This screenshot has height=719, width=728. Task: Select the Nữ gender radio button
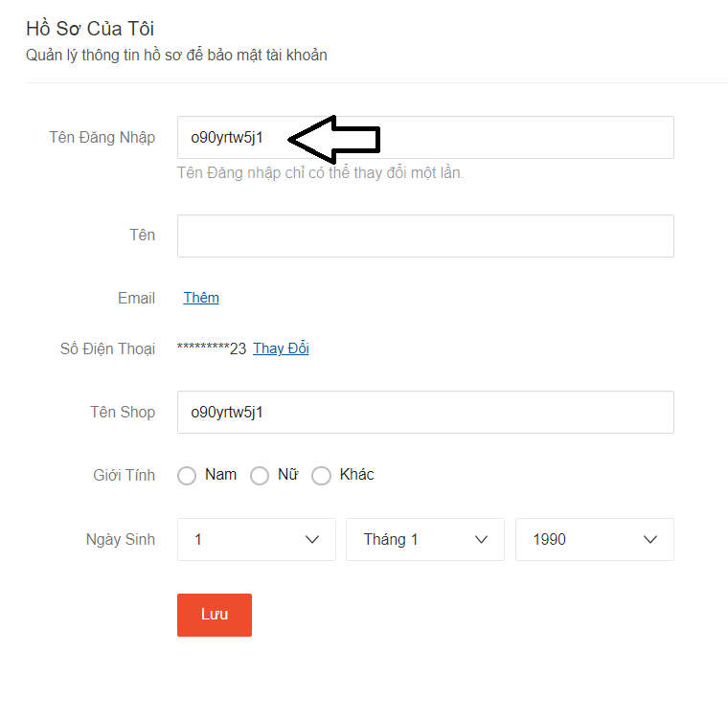point(260,476)
